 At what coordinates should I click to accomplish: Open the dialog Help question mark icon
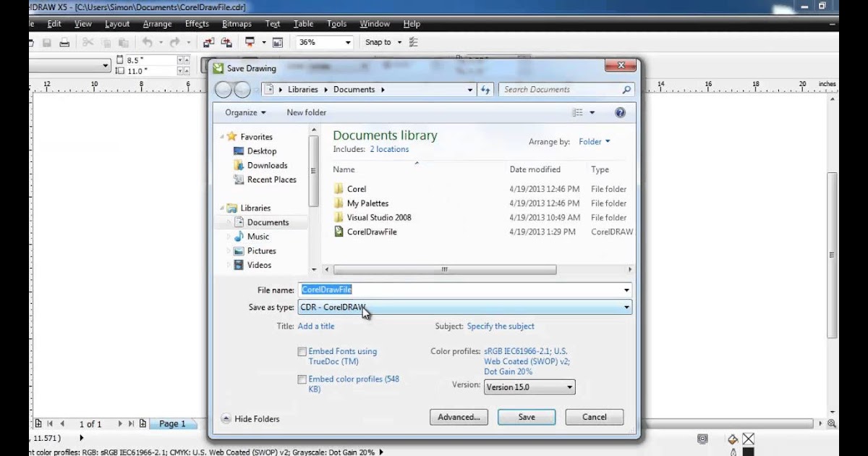pyautogui.click(x=620, y=112)
